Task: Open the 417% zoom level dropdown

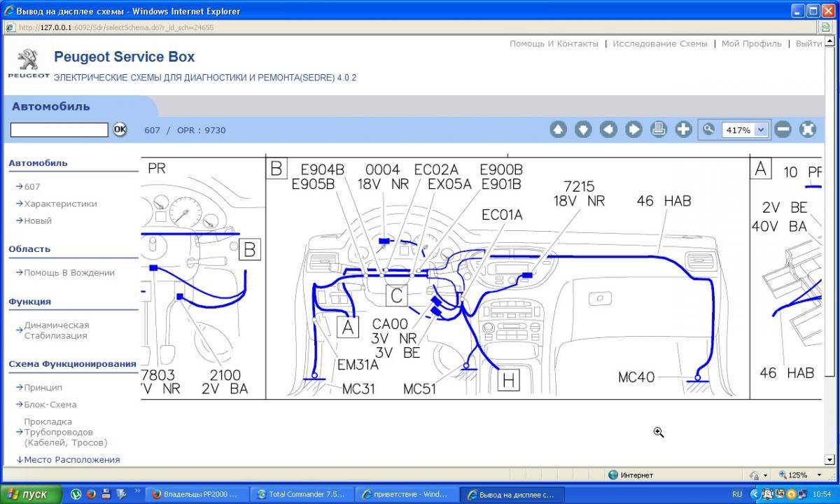Action: click(761, 129)
